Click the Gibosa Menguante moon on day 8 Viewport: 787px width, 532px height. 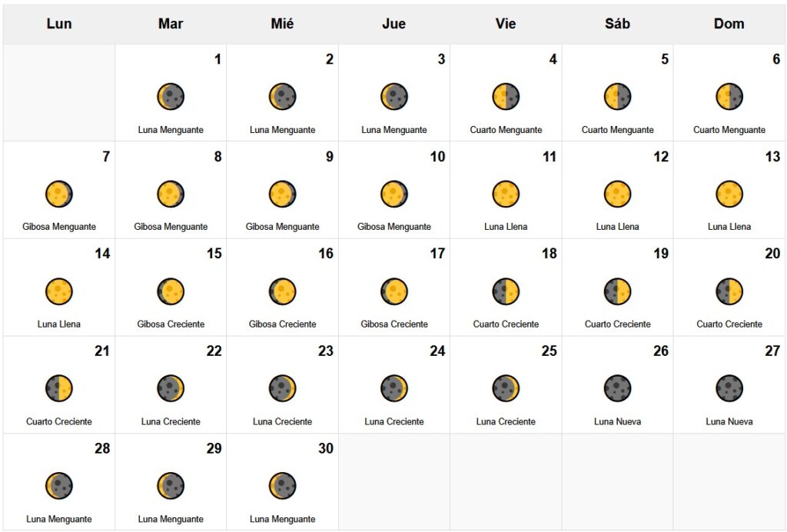point(171,194)
